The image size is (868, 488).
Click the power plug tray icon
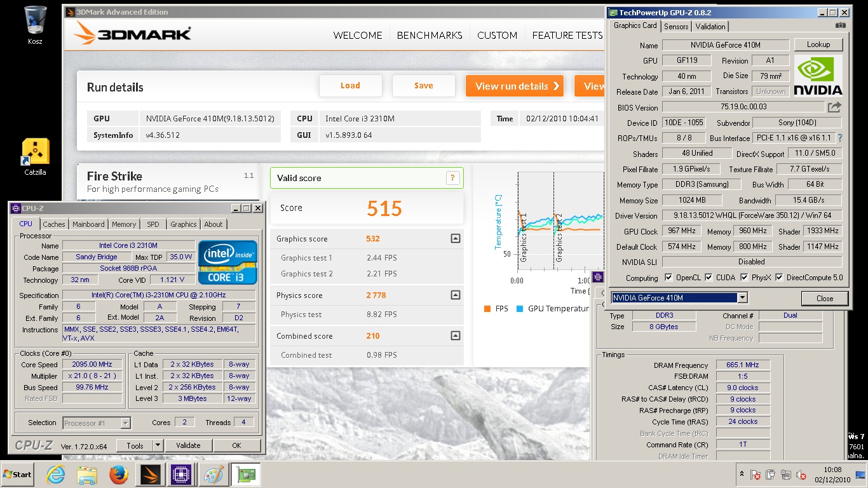pyautogui.click(x=770, y=475)
